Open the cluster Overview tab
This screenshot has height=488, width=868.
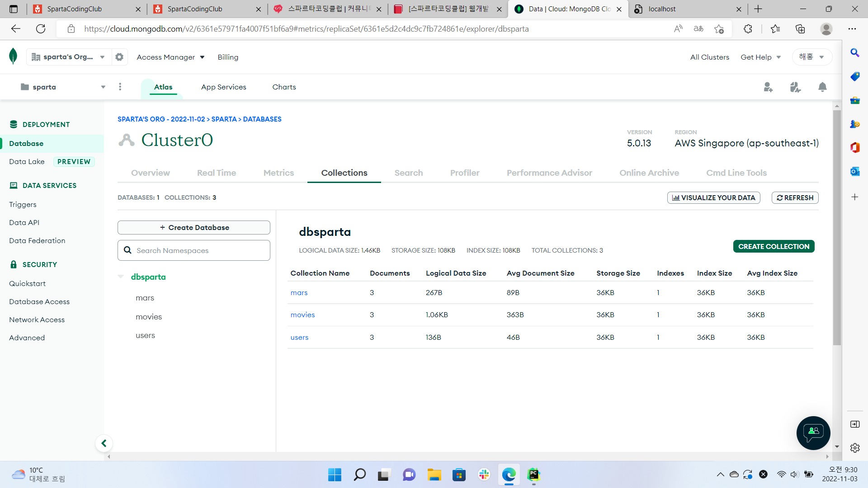(151, 173)
